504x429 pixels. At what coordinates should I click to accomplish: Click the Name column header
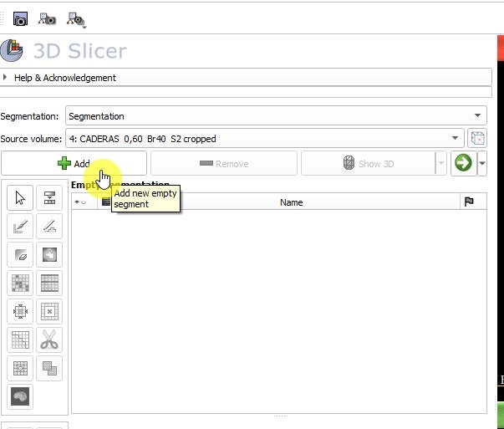[291, 202]
